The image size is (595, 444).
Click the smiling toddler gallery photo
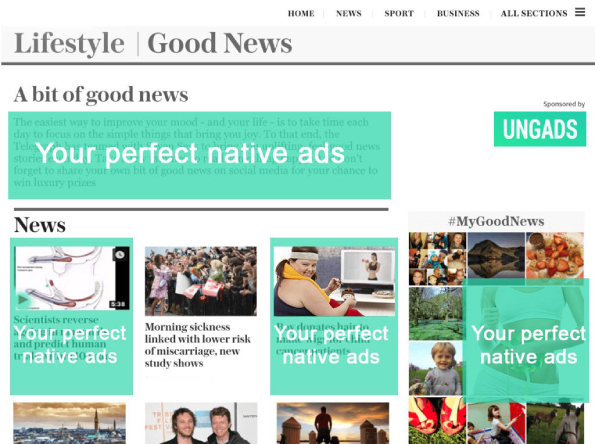tap(436, 368)
